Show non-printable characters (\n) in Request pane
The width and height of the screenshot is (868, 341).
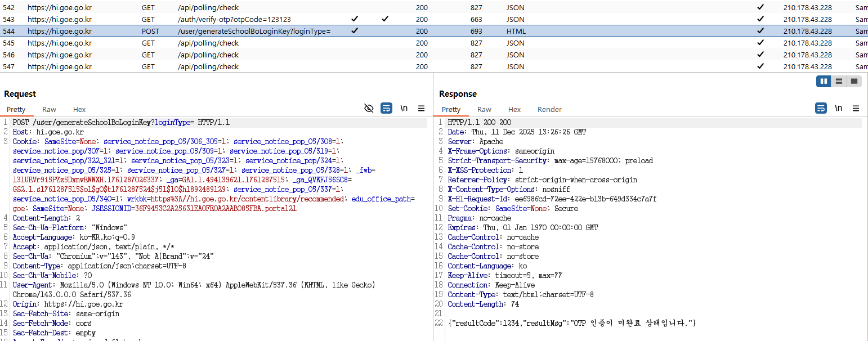404,108
